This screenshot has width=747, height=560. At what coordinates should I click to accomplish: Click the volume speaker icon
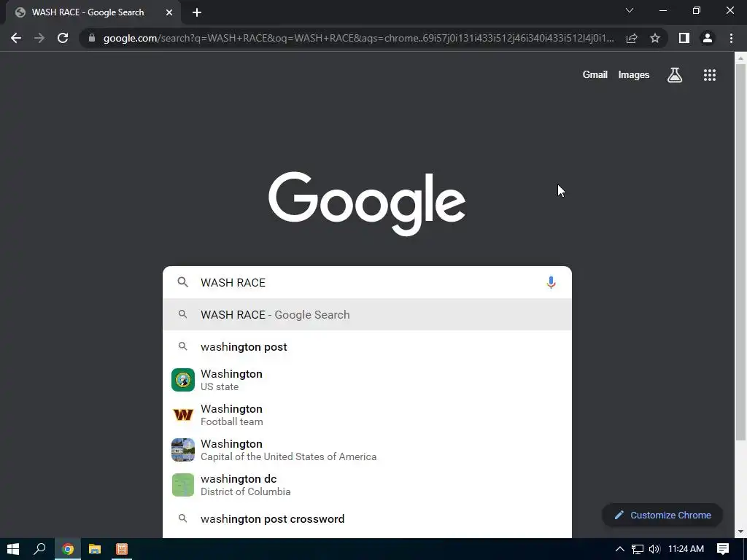pos(654,549)
